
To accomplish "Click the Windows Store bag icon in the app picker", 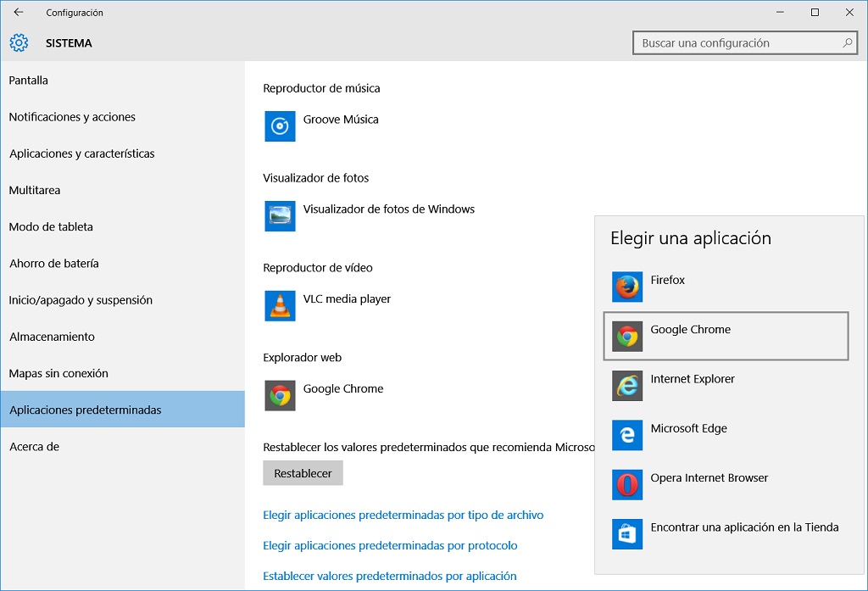I will point(627,534).
